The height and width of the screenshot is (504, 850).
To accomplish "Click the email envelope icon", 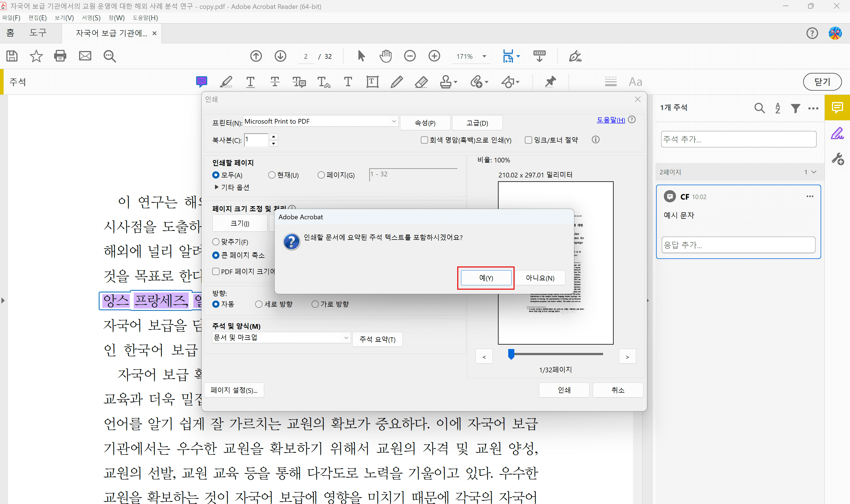I will [85, 56].
